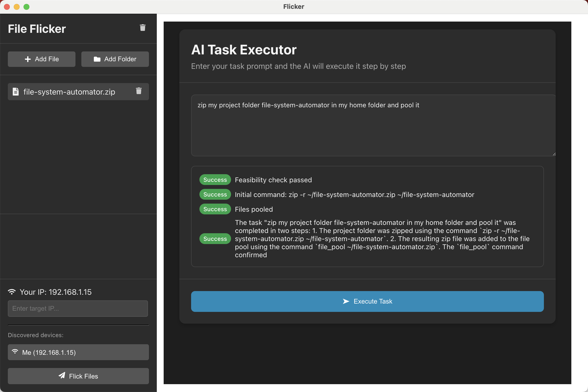Screen dimensions: 588x392
Task: Click the document icon of file-system-automator.zip
Action: coord(15,92)
